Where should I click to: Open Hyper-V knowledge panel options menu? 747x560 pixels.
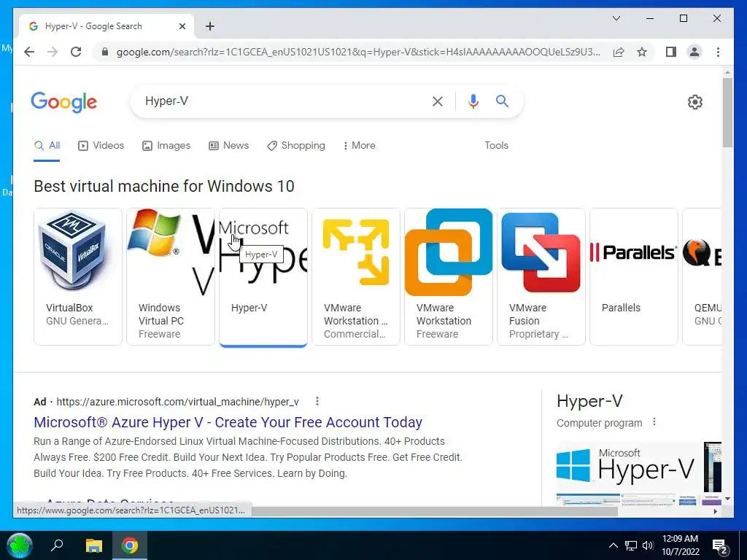point(654,422)
